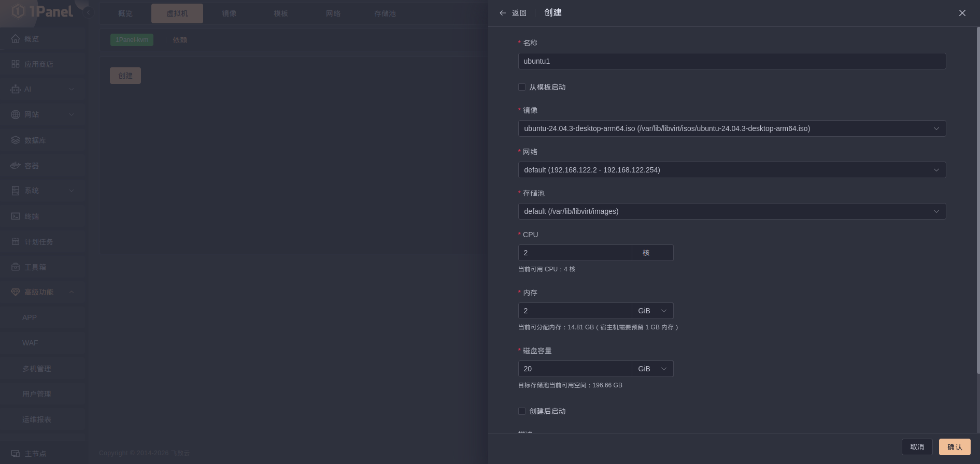Switch to the 模板 tab

pos(281,13)
